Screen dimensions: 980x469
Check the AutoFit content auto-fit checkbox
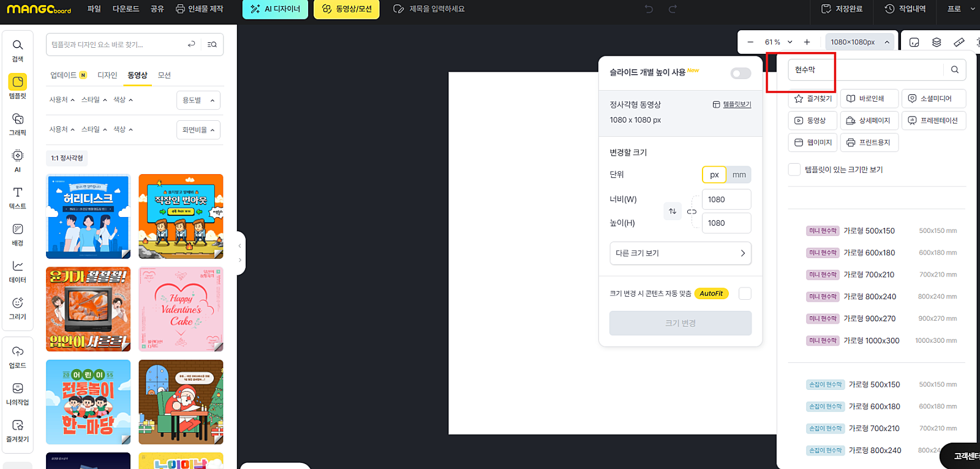pyautogui.click(x=745, y=294)
